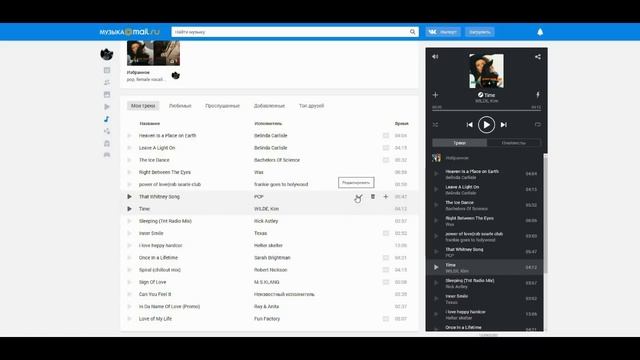
Task: Click the square icon on Inner Smile row
Action: pyautogui.click(x=386, y=233)
